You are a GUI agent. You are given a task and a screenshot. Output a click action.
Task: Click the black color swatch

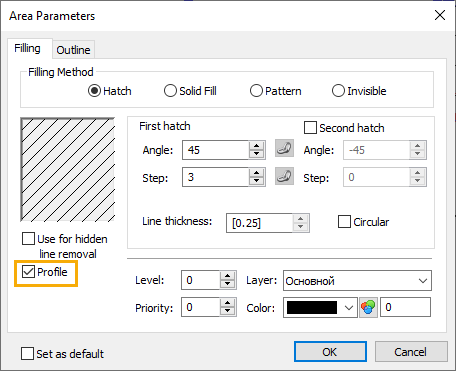(x=312, y=307)
